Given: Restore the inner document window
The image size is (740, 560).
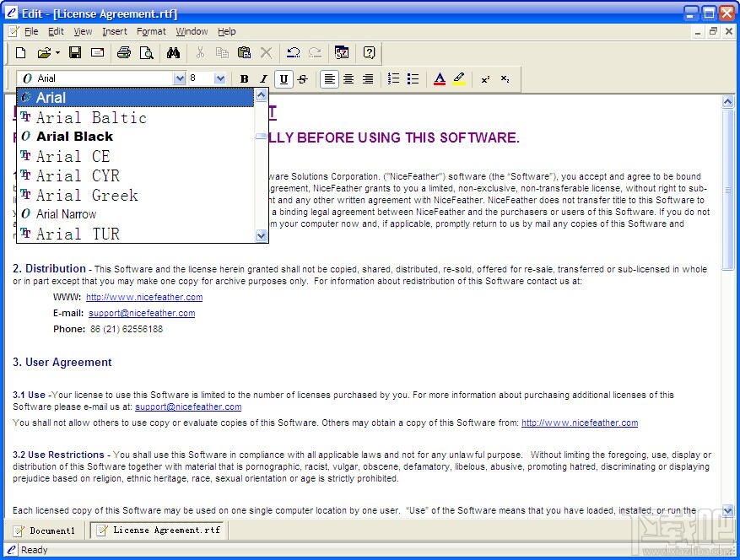Looking at the screenshot, I should [713, 31].
